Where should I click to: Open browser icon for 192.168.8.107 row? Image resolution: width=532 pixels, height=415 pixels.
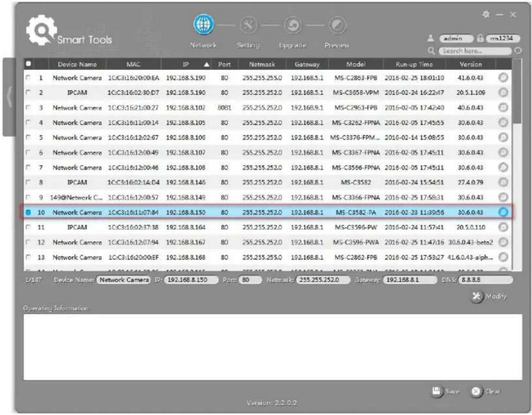(503, 152)
